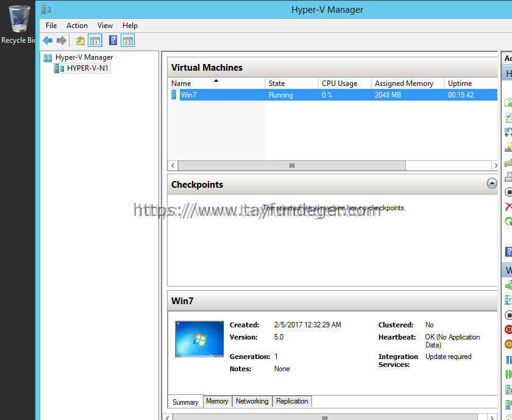Sort virtual machines by Name column
Image resolution: width=512 pixels, height=420 pixels.
pos(216,84)
